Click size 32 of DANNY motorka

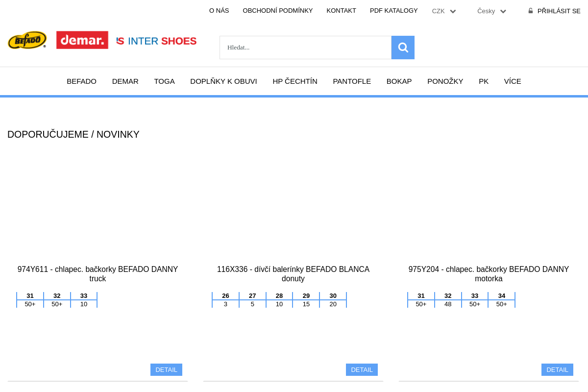(x=448, y=296)
